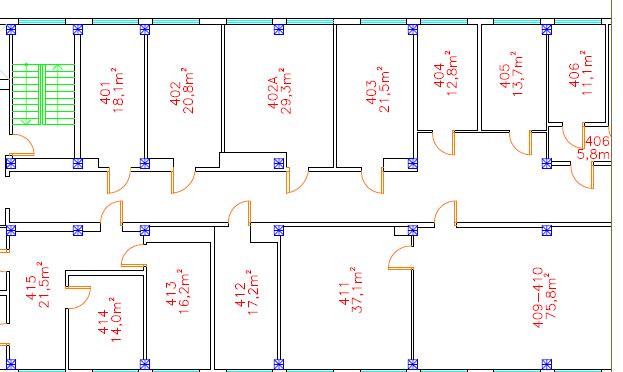Screen dimensions: 623x372
Task: Click room 412 label 17,2m²
Action: pyautogui.click(x=246, y=293)
